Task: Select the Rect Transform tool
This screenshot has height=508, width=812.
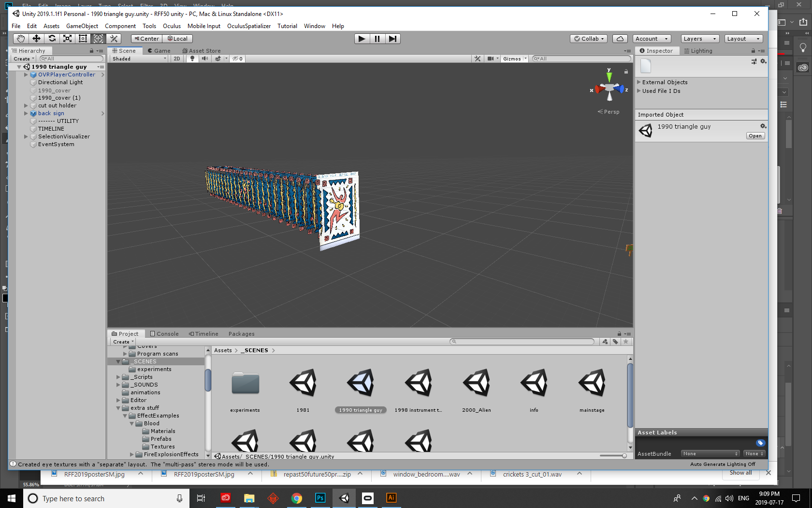Action: tap(83, 39)
